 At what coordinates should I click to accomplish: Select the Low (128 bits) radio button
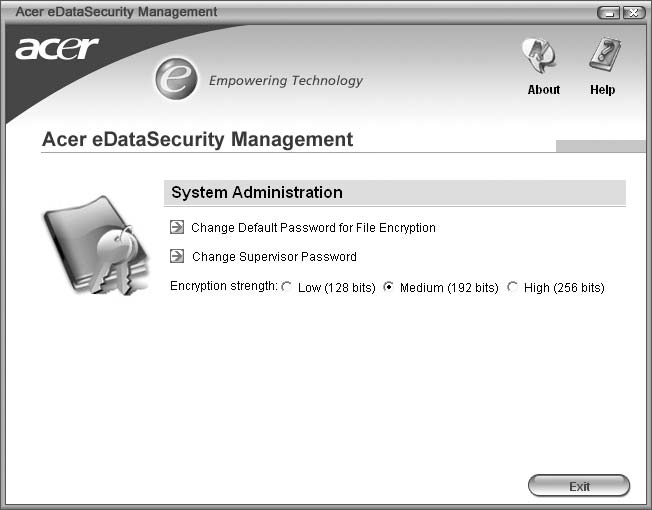[286, 287]
